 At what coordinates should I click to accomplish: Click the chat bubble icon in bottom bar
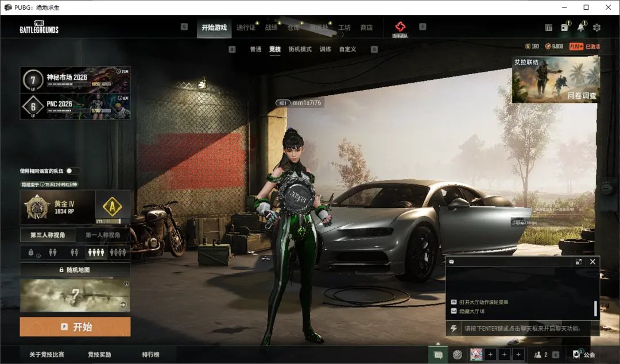click(438, 355)
